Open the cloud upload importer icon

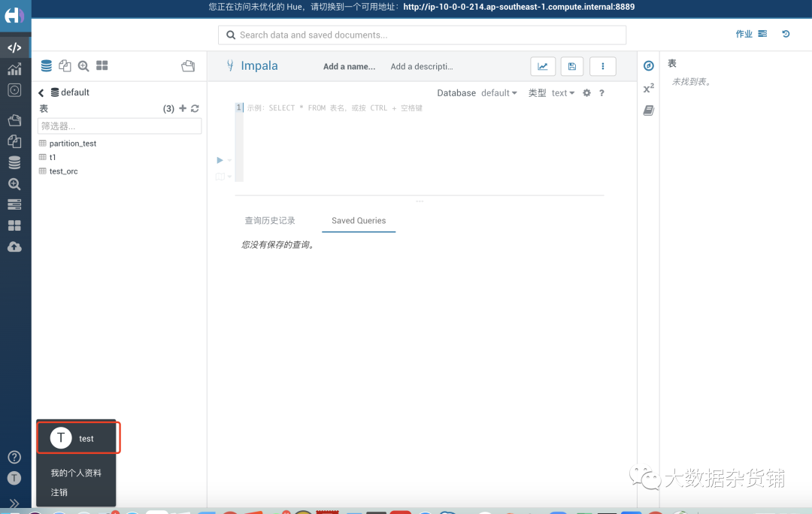(x=14, y=247)
